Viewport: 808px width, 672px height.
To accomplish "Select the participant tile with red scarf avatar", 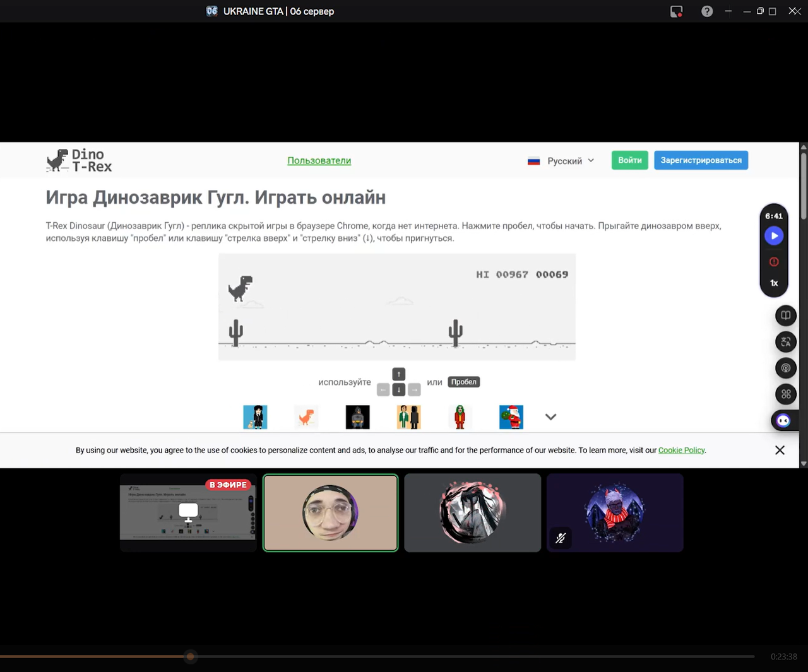I will coord(615,513).
